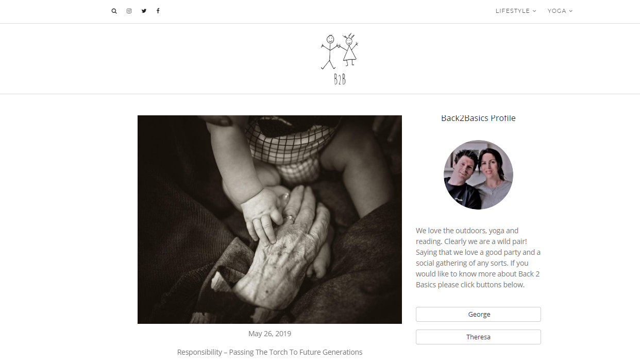Click the Theresa profile button
The height and width of the screenshot is (364, 640).
(x=478, y=337)
